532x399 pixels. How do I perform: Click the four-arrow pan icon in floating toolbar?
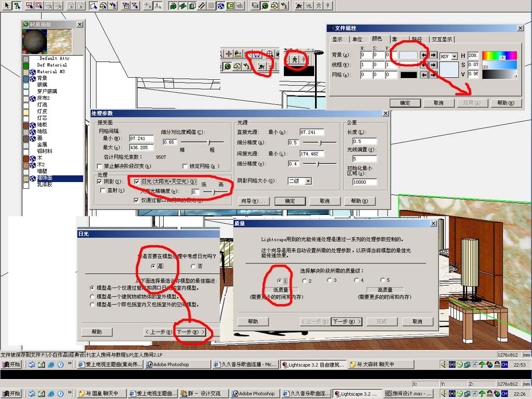[x=228, y=54]
